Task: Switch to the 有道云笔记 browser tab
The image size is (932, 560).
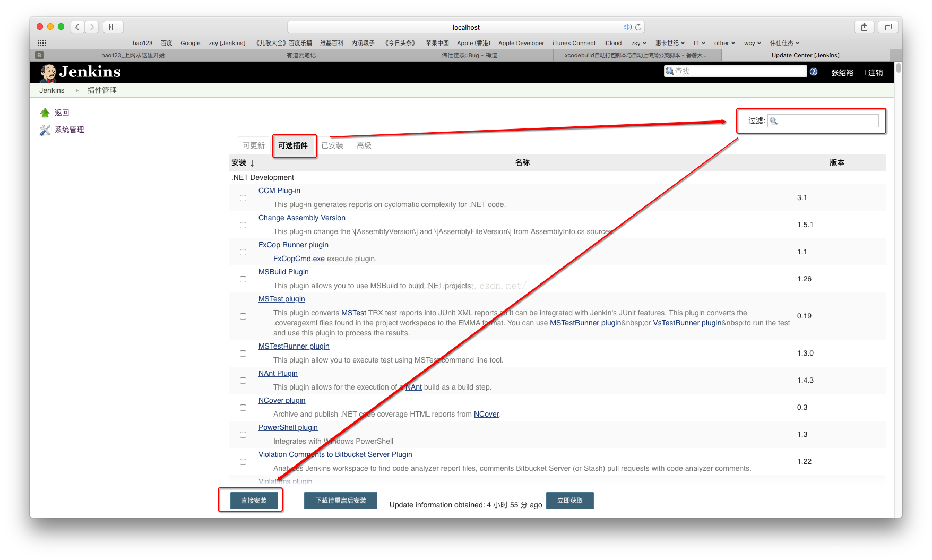Action: 301,55
